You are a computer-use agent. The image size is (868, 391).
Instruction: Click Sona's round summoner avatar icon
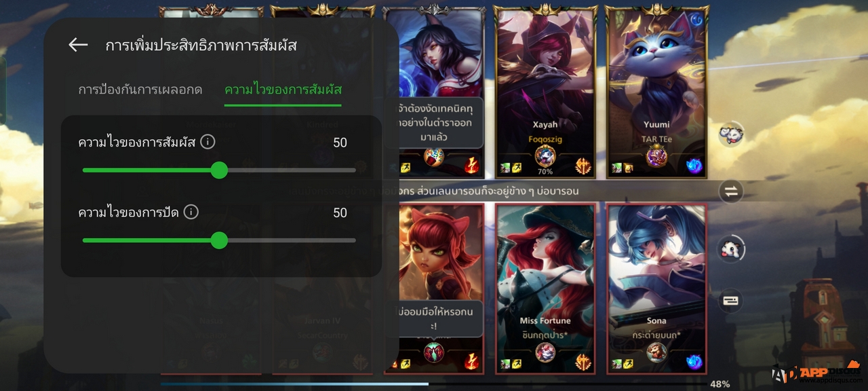pyautogui.click(x=656, y=352)
